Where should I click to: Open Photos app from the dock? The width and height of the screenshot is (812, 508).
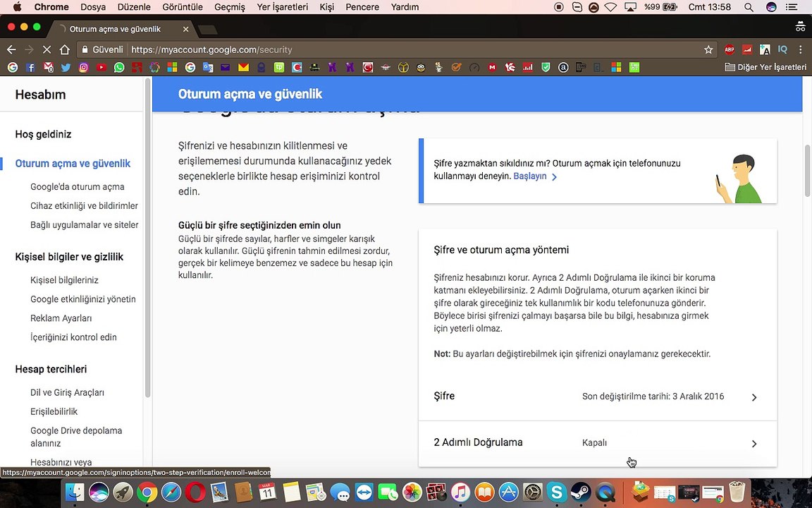pos(412,492)
